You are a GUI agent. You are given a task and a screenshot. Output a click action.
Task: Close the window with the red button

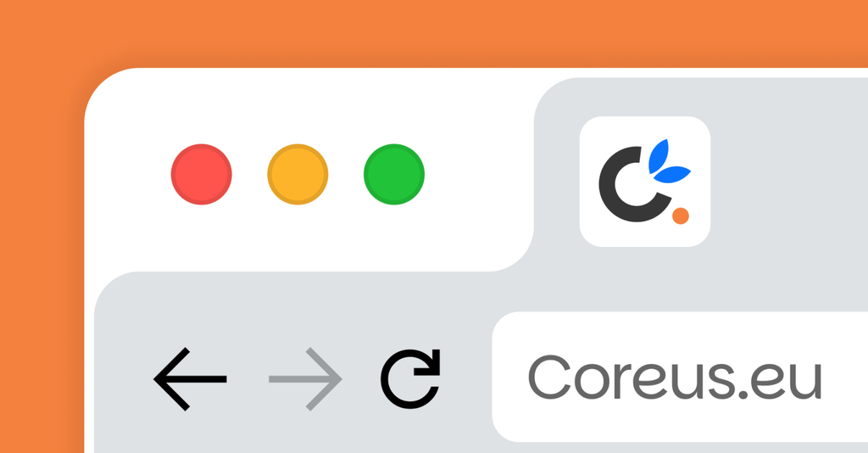[202, 175]
